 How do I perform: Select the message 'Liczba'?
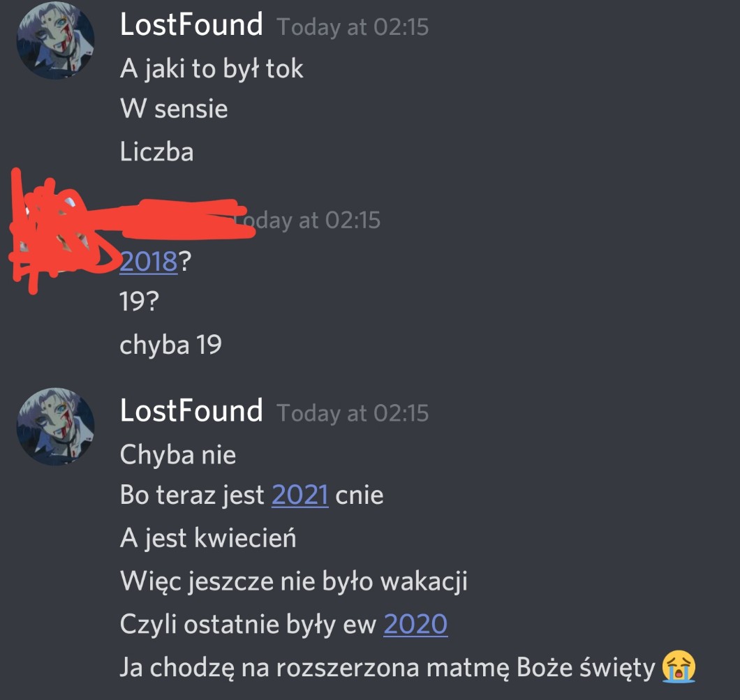(156, 152)
